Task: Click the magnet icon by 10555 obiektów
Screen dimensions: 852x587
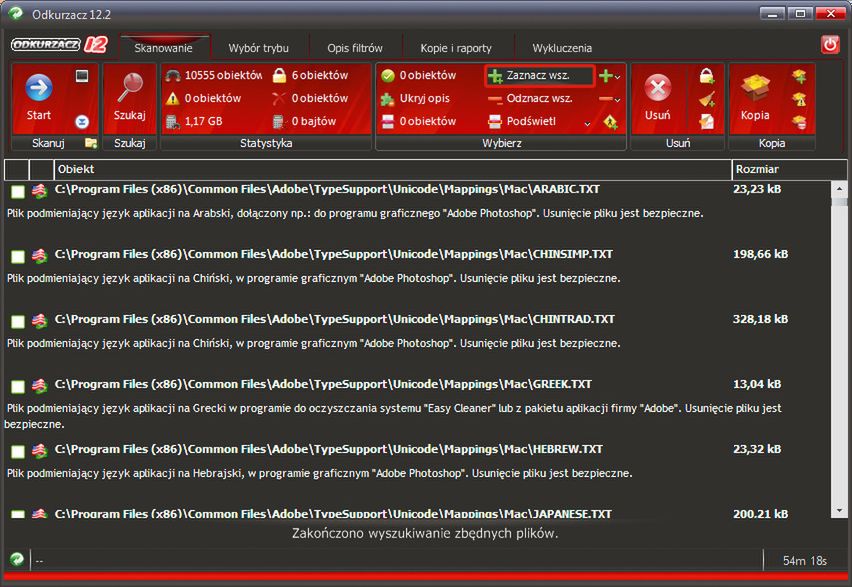Action: [x=173, y=76]
